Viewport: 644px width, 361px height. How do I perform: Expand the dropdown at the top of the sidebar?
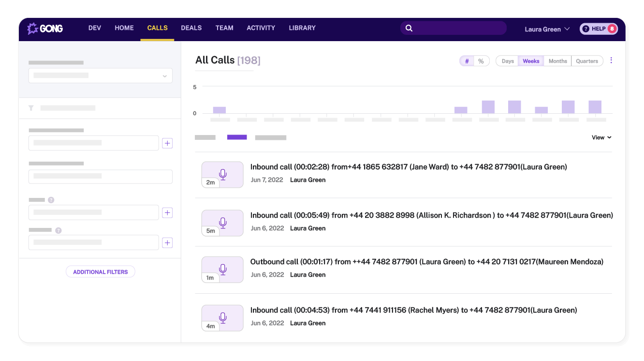point(165,75)
